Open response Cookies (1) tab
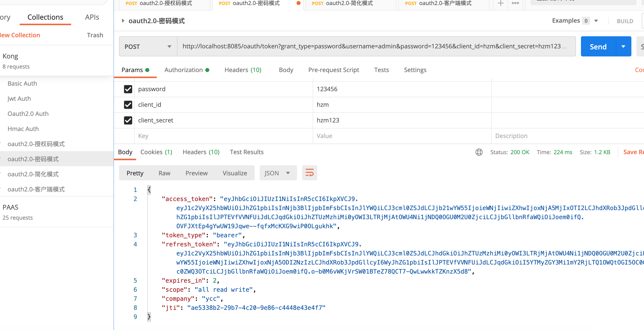Screen dimensions: 644x330 click(x=156, y=152)
